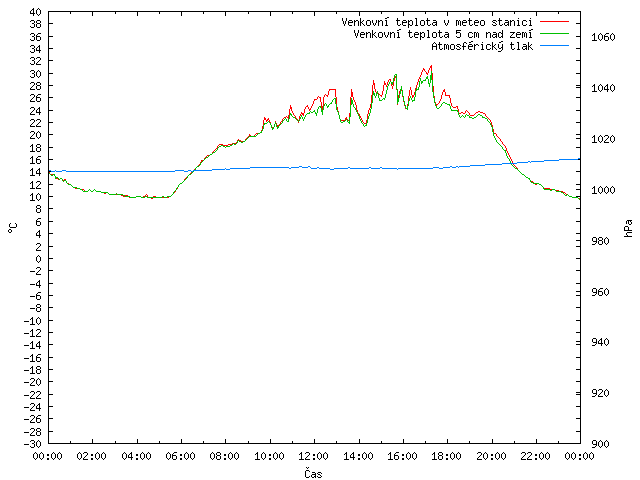The height and width of the screenshot is (480, 640).
Task: Click the '0' temperature axis label
Action: (x=38, y=259)
